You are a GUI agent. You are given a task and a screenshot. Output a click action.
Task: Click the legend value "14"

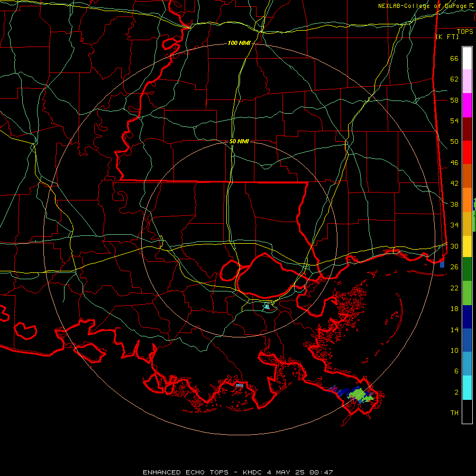(454, 329)
